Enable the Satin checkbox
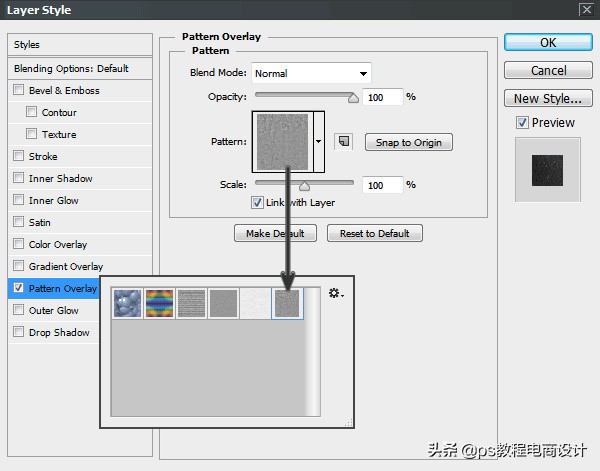The width and height of the screenshot is (600, 471). (18, 222)
